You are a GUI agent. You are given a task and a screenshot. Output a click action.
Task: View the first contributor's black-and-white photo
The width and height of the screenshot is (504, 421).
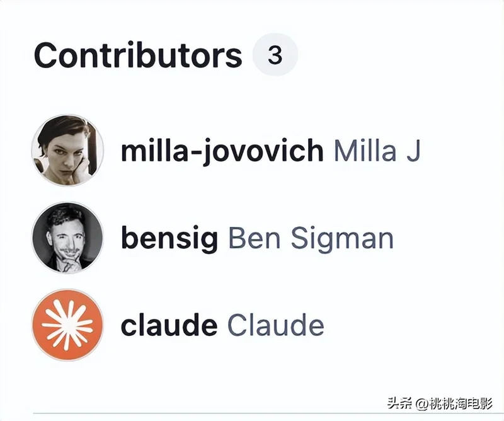pos(67,151)
